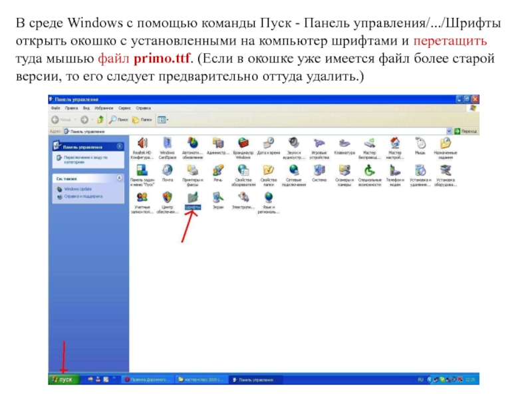Open Звуки и аудиоустройства icon
532x399 pixels.
[x=294, y=148]
